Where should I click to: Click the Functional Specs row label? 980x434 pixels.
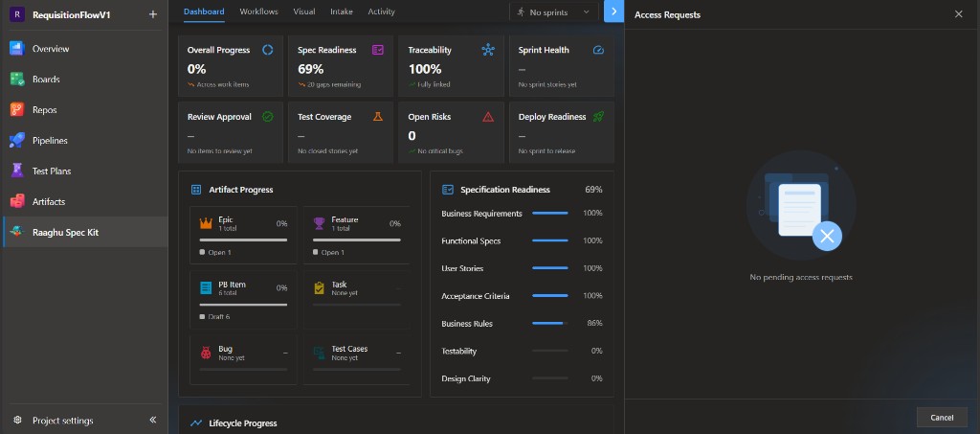pos(471,241)
